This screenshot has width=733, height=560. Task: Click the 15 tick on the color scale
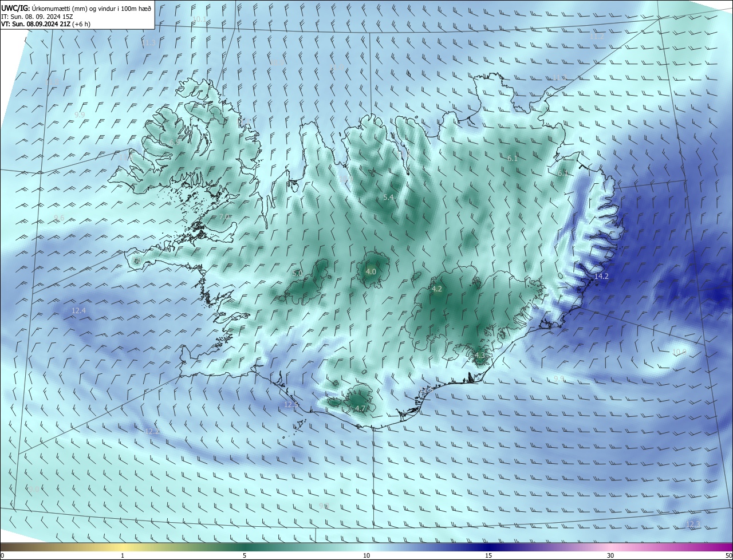tap(488, 555)
